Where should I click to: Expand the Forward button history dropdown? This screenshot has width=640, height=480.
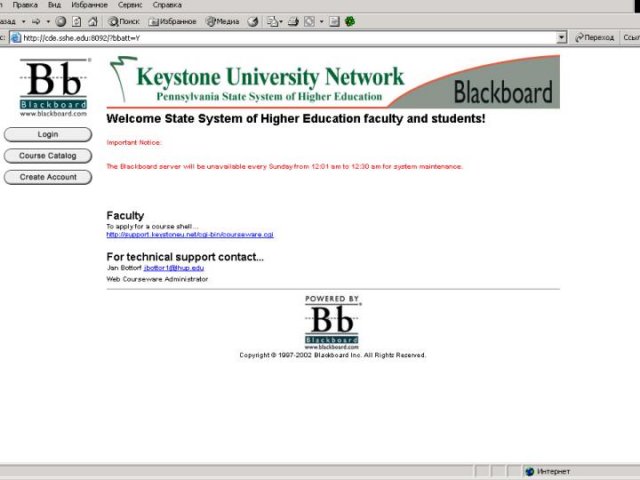(x=48, y=21)
